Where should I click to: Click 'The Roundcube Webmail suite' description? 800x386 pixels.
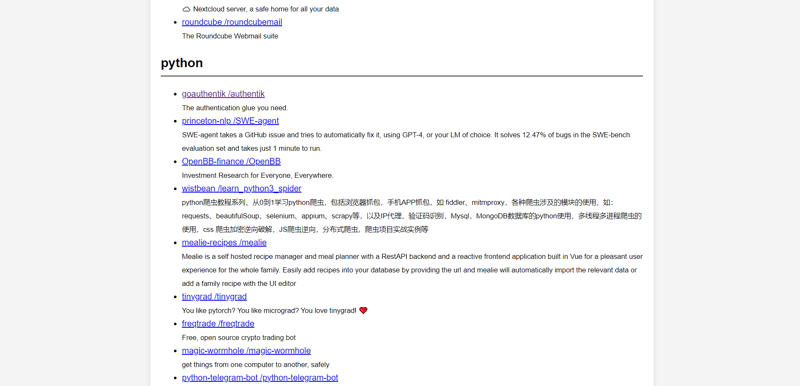point(230,36)
